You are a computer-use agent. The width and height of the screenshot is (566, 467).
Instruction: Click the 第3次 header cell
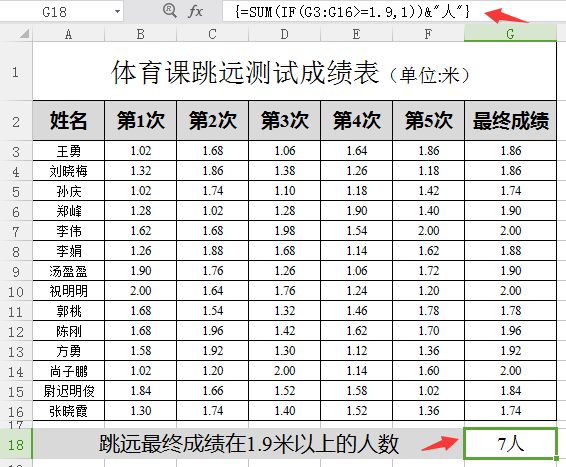click(x=284, y=121)
